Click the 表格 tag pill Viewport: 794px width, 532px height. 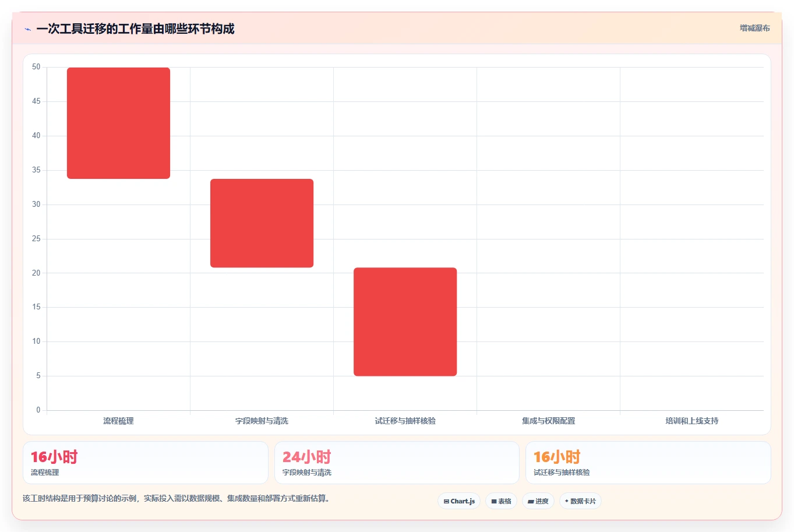(501, 501)
